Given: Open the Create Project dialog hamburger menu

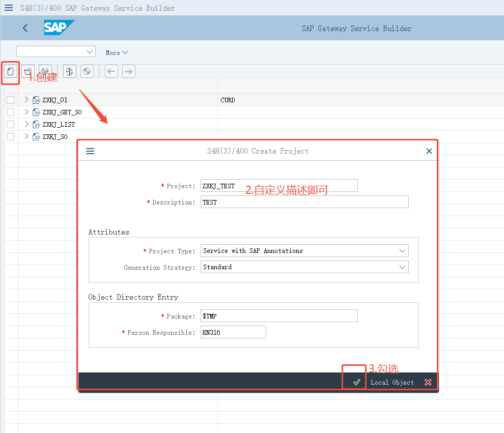Looking at the screenshot, I should click(90, 151).
